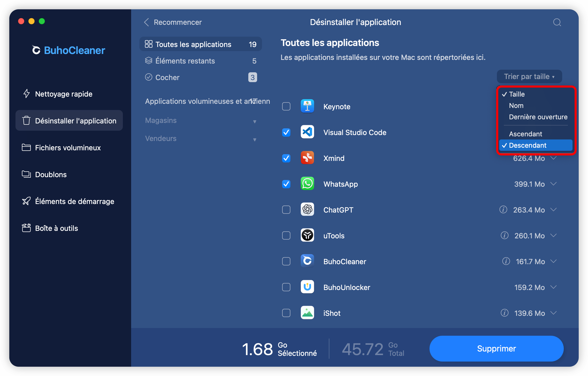The width and height of the screenshot is (588, 376).
Task: Click info icon next to uTools size
Action: click(504, 235)
